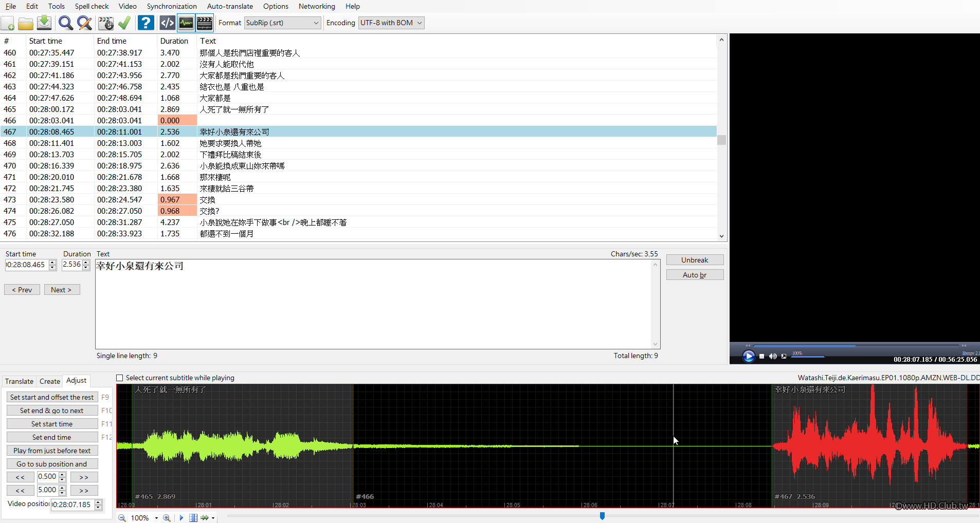Play the video in the player
The height and width of the screenshot is (523, 980).
tap(749, 356)
